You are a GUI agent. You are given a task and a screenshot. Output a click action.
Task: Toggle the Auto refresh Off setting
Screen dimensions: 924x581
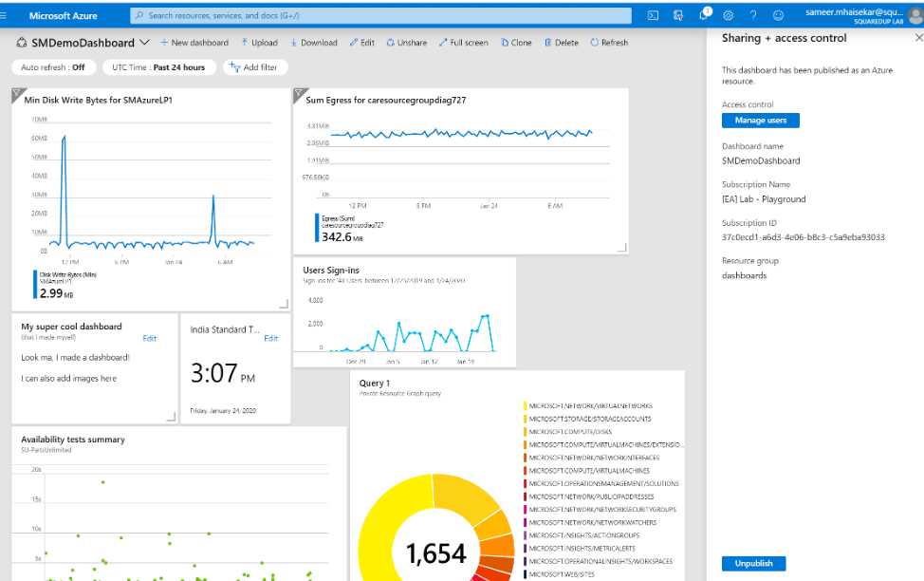(x=53, y=66)
